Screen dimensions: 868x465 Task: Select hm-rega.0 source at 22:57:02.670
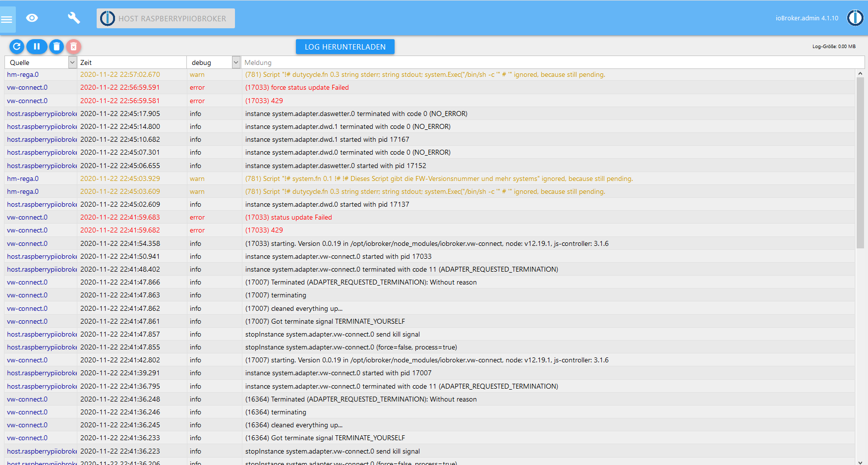[23, 74]
